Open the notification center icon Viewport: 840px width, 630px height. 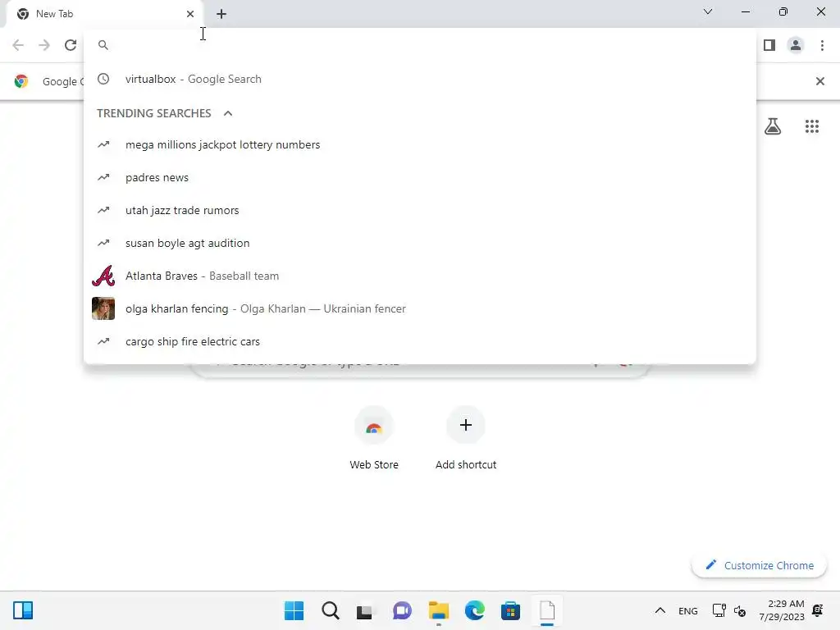coord(818,610)
